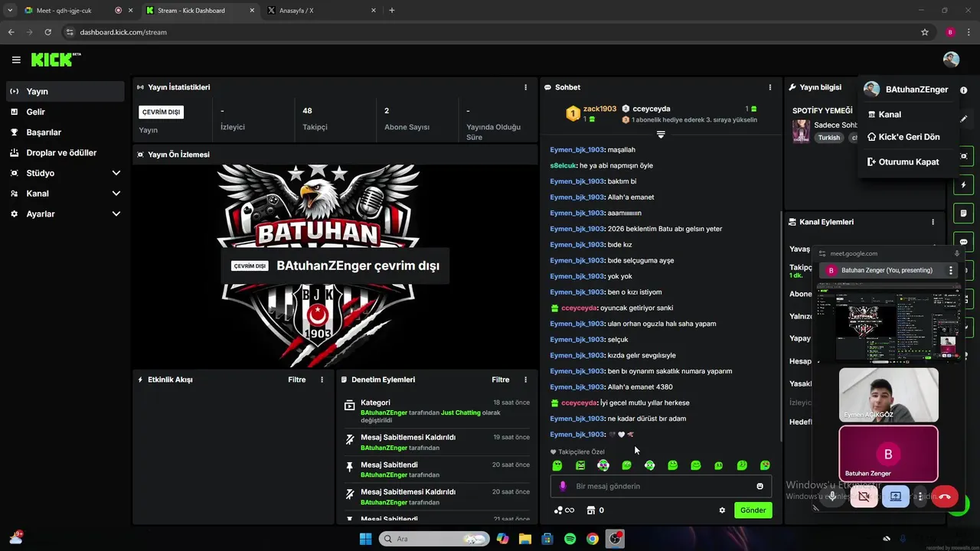Open three-dot menu of Etkinlik Akışı panel
Image resolution: width=980 pixels, height=551 pixels.
tap(322, 380)
